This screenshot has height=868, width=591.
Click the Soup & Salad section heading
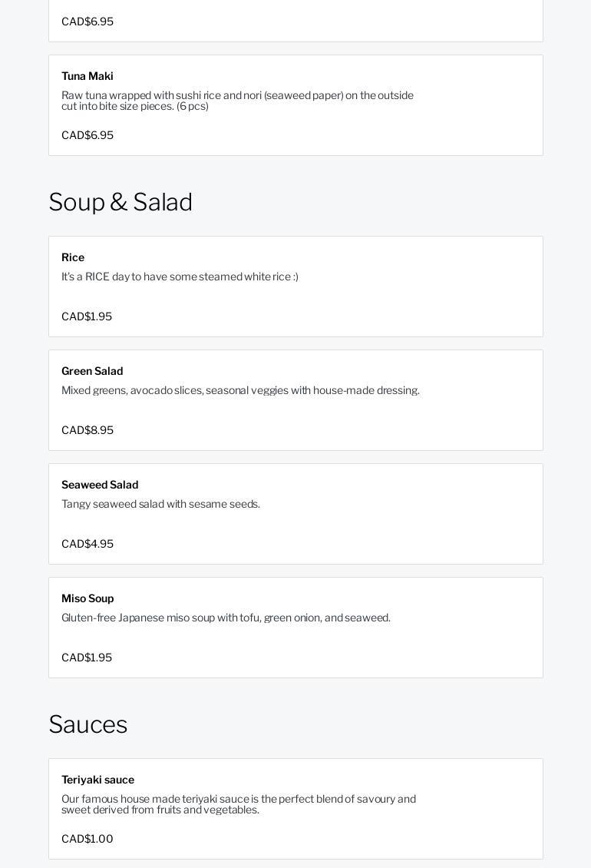pos(121,202)
